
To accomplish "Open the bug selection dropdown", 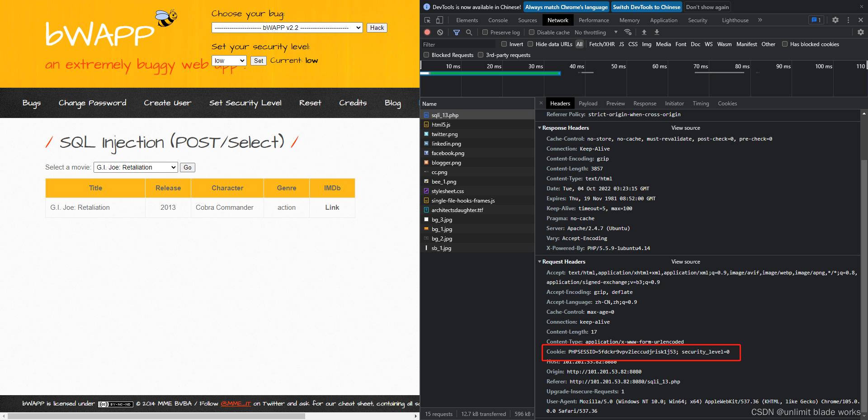I will 287,28.
